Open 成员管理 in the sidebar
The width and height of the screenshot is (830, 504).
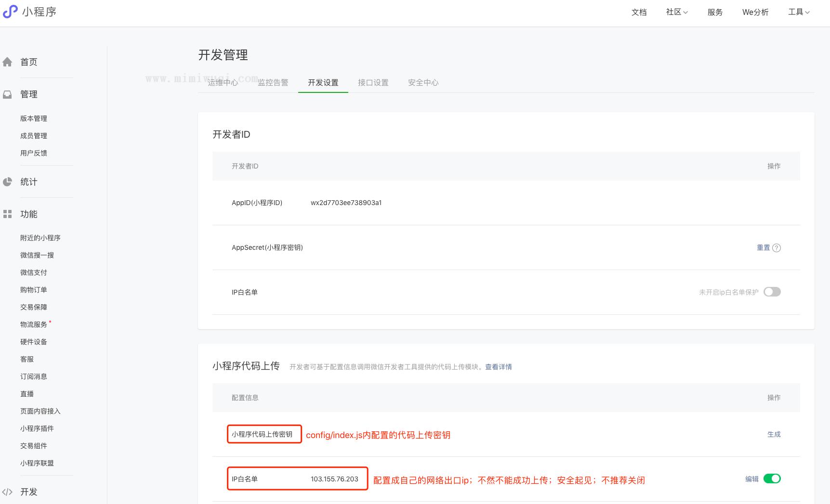click(x=34, y=136)
